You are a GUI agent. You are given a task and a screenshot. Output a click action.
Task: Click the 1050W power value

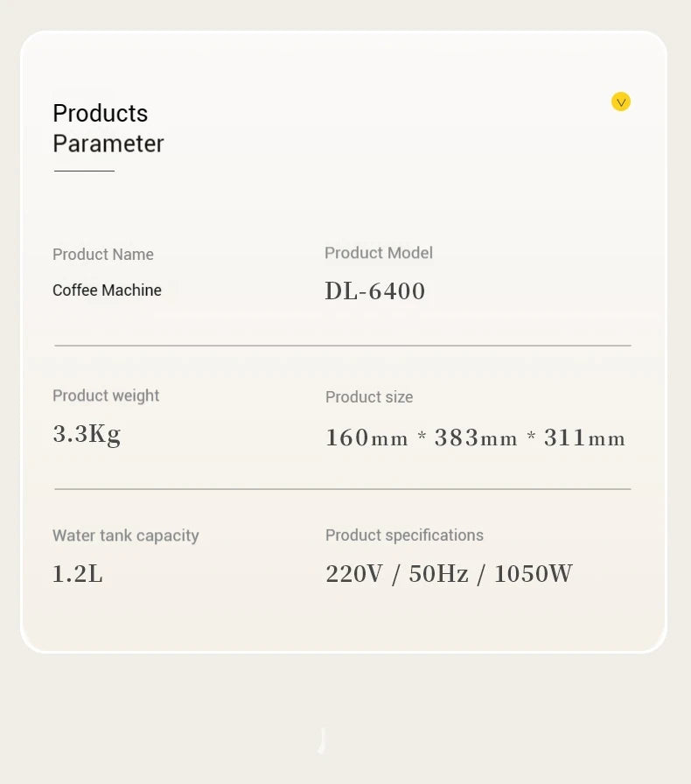(534, 574)
